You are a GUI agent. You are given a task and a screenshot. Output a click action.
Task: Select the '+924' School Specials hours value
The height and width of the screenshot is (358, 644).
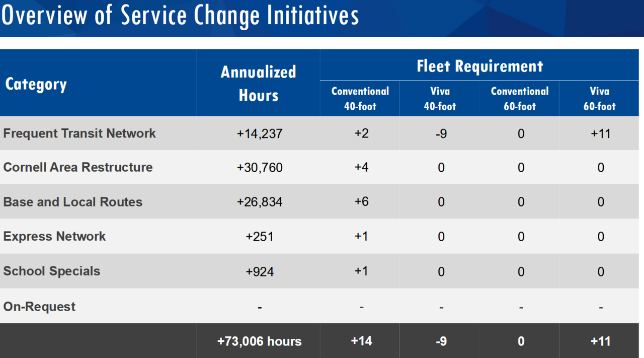pos(260,271)
